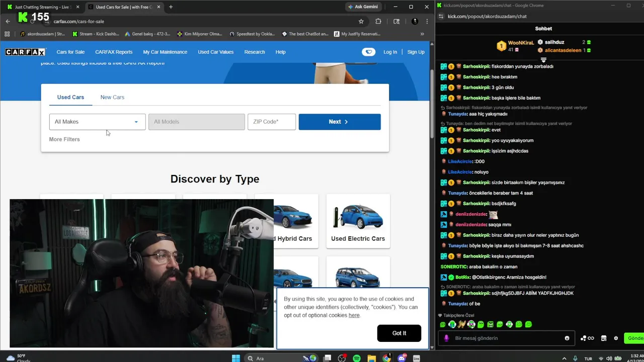The image size is (644, 362).
Task: Open Chrome extensions puzzle icon
Action: pos(378,22)
